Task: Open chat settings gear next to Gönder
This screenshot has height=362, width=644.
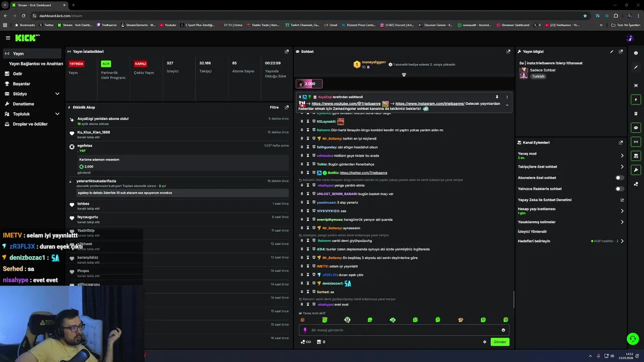Action: click(485, 342)
